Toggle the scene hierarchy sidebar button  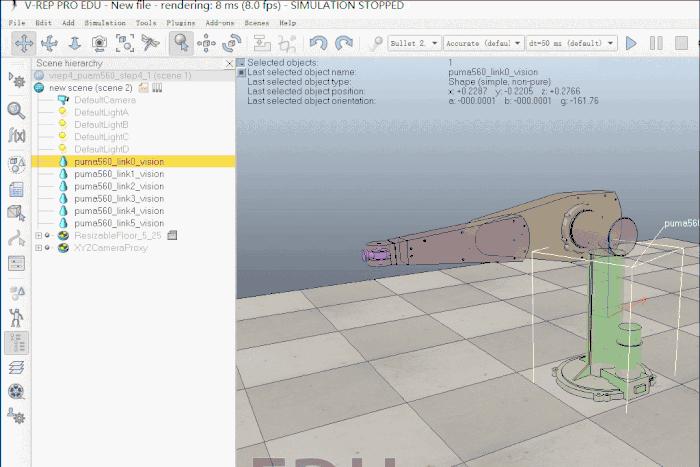pyautogui.click(x=16, y=342)
